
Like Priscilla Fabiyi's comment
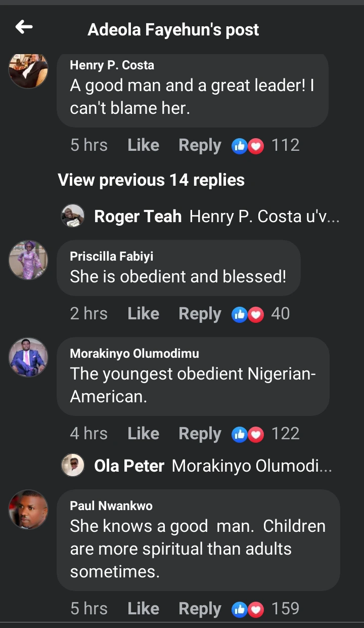(x=143, y=314)
